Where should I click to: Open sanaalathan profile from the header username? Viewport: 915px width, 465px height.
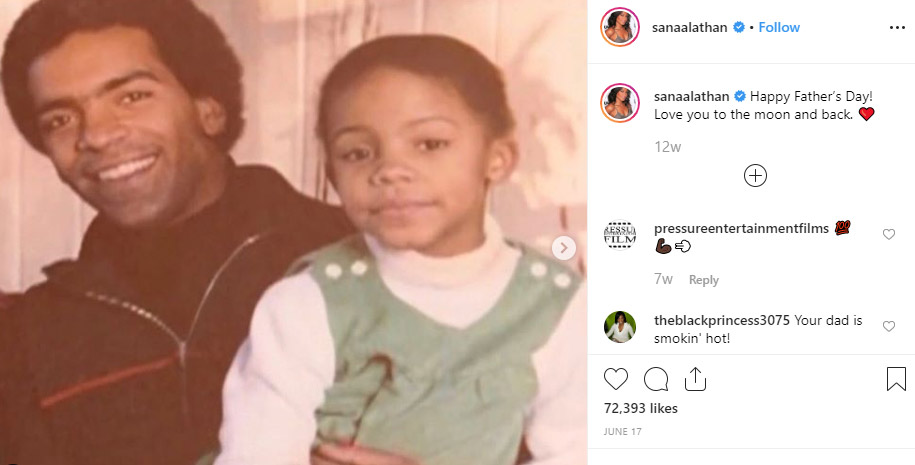pyautogui.click(x=689, y=27)
